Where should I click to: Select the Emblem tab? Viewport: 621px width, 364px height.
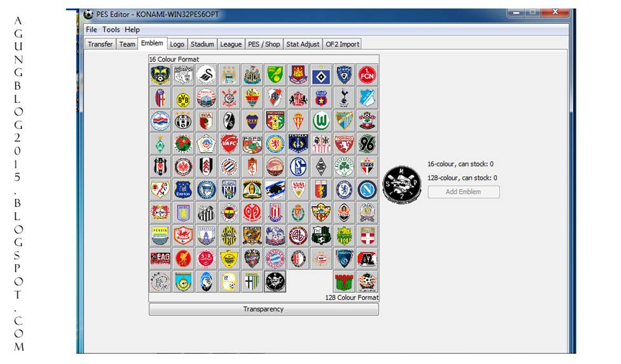tap(152, 43)
